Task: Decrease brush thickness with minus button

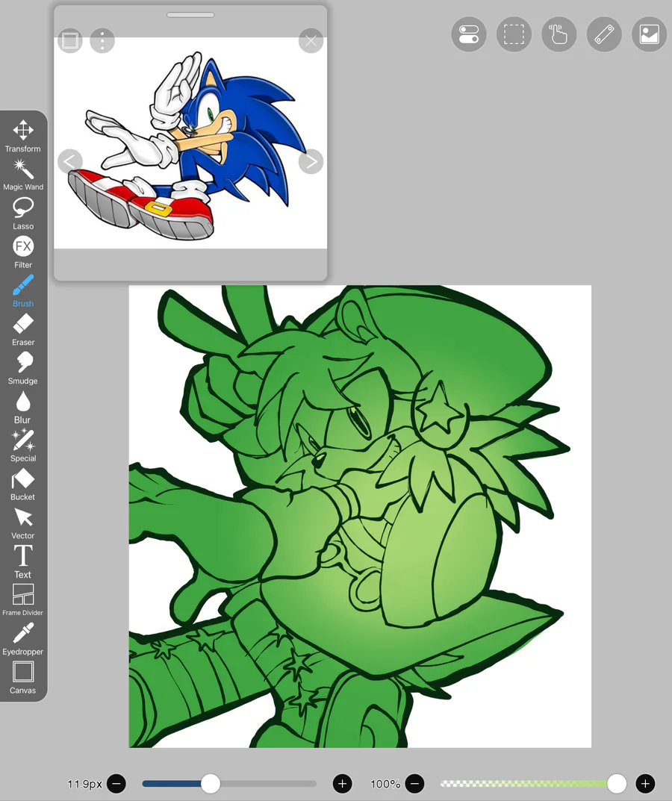Action: (116, 783)
